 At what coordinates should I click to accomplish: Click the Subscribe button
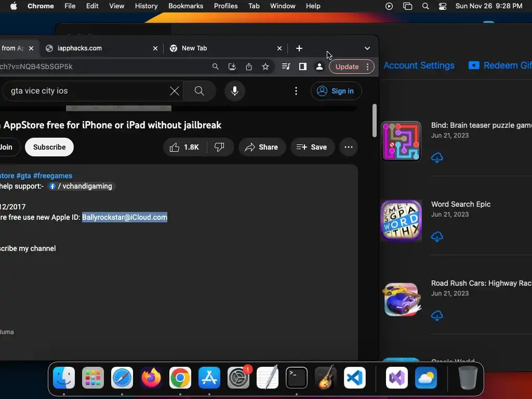pyautogui.click(x=49, y=147)
